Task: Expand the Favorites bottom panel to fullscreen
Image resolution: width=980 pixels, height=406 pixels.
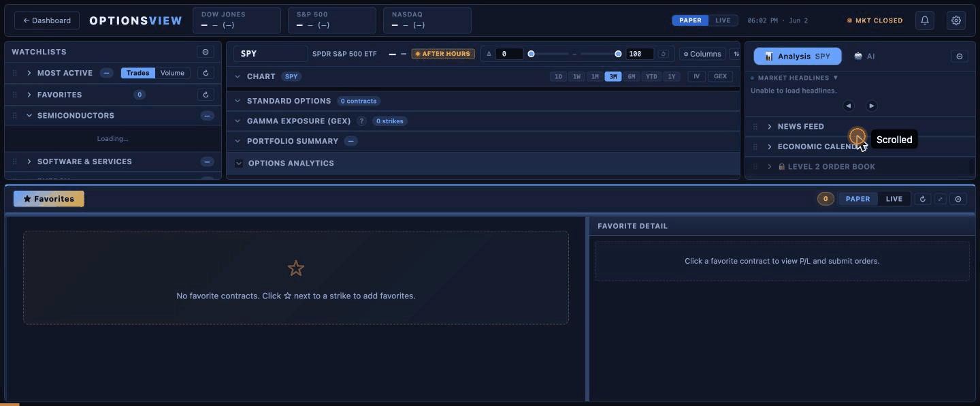Action: click(941, 199)
